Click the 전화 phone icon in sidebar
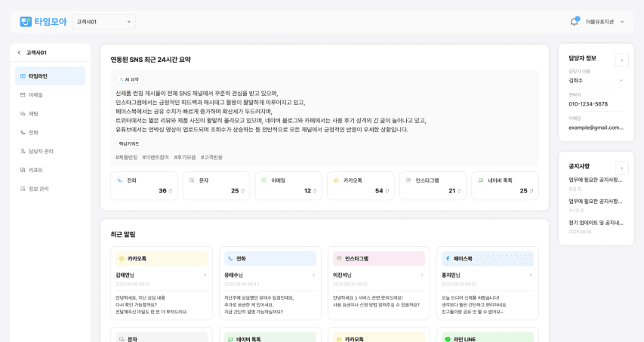 23,133
